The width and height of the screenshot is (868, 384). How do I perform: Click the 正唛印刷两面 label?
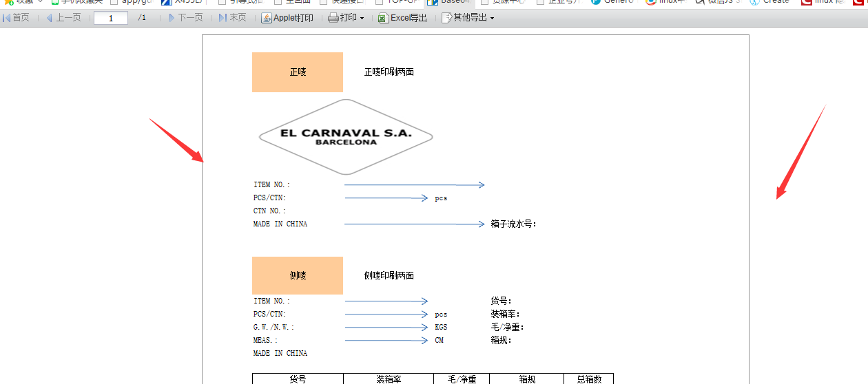click(x=389, y=72)
